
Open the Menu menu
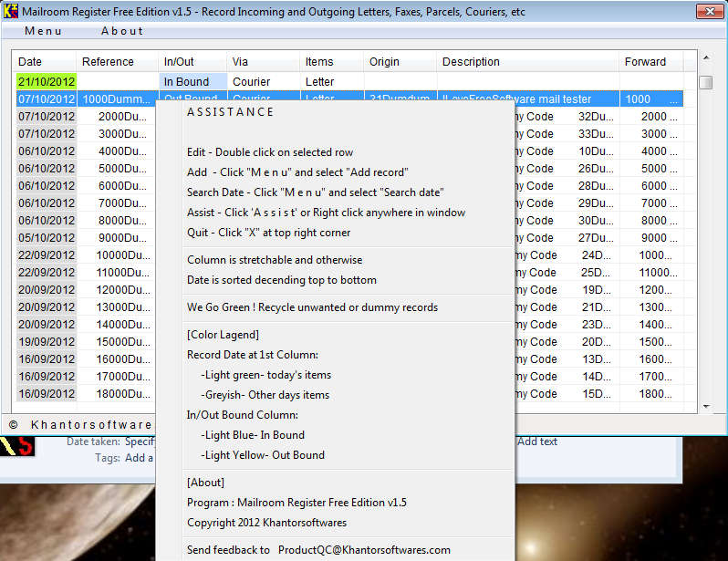coord(43,31)
